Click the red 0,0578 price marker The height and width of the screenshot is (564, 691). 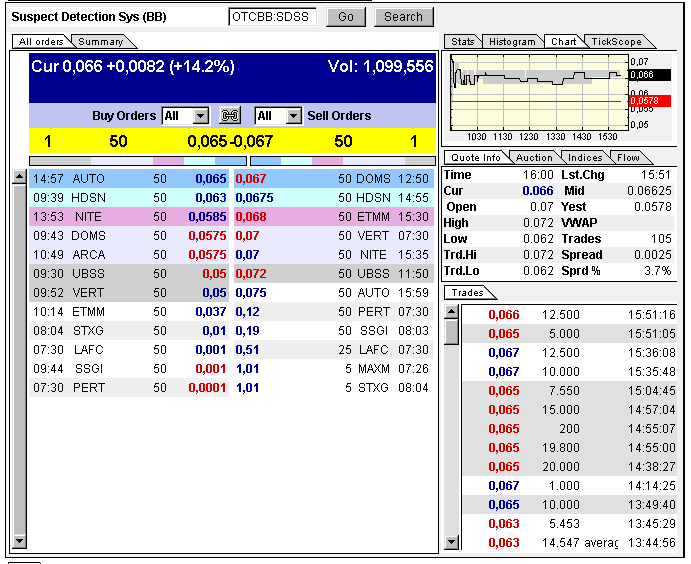point(641,100)
